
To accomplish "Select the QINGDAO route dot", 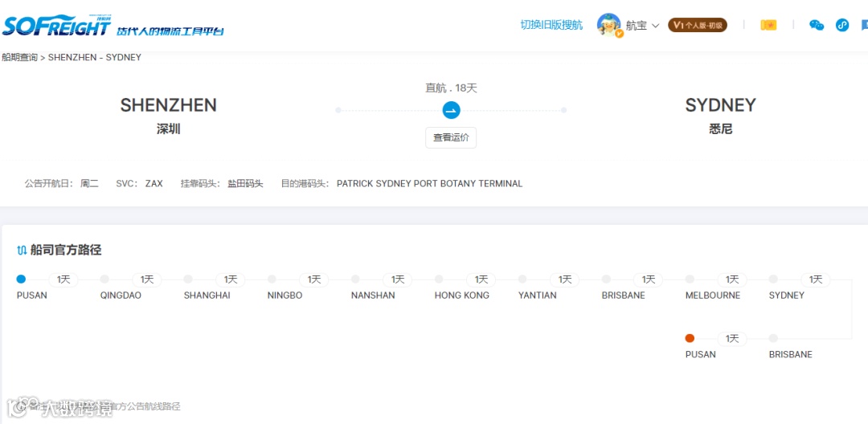I will click(104, 279).
